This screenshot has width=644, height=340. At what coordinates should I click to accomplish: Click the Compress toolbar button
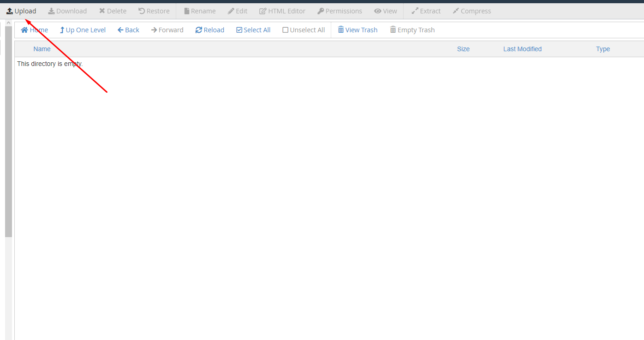471,11
